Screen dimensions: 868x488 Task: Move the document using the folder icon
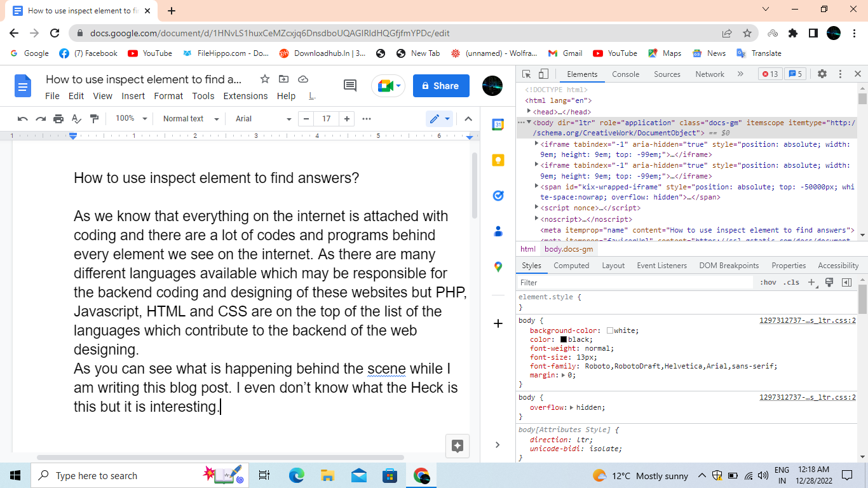pyautogui.click(x=283, y=79)
